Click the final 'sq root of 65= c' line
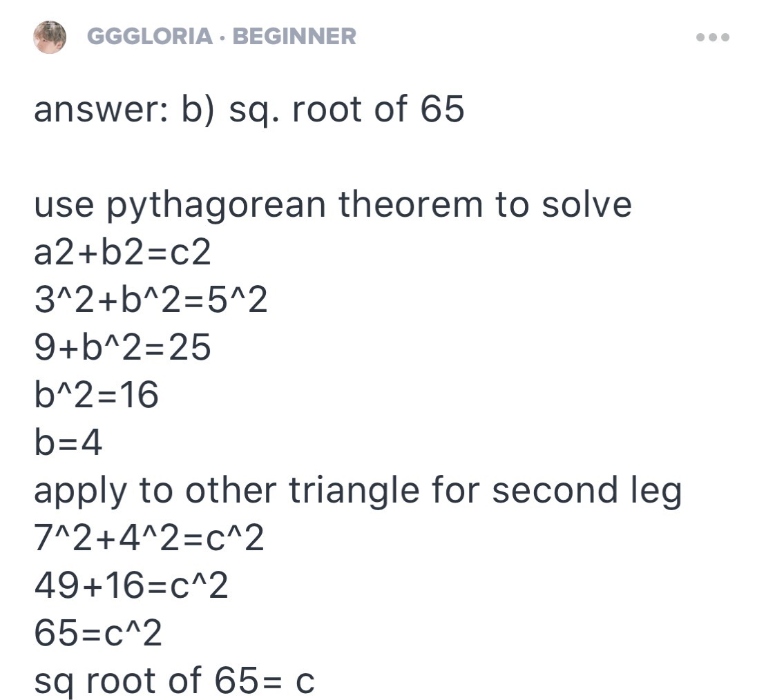The width and height of the screenshot is (775, 700). pyautogui.click(x=174, y=681)
